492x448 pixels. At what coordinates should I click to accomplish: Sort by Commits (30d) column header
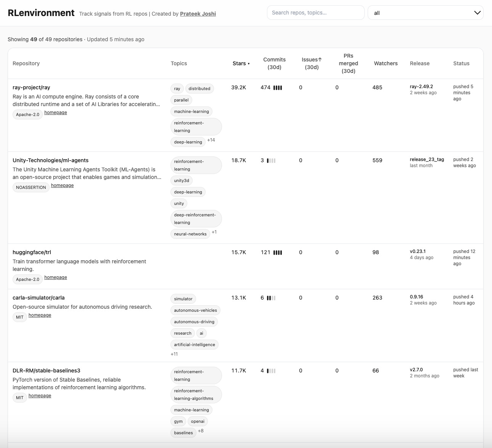[x=274, y=63]
